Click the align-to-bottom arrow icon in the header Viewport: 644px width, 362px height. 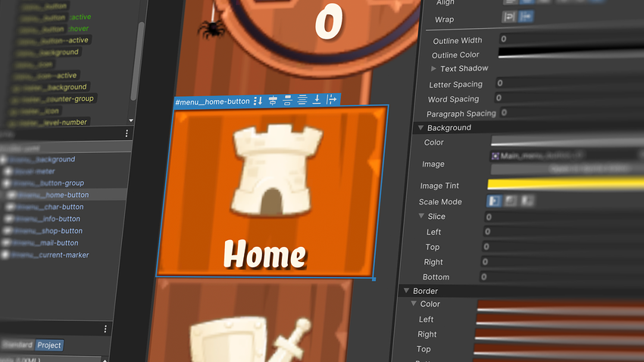coord(317,99)
